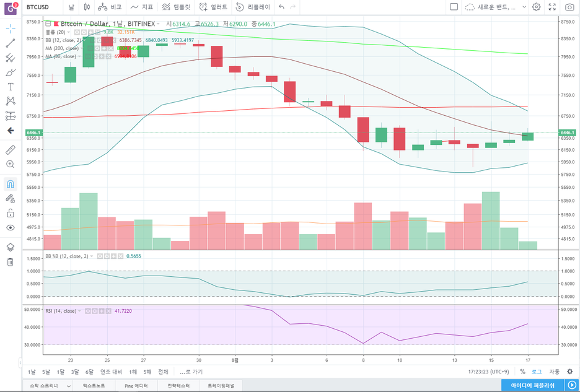Click the 아이디어 퍼블리쉬 publish button
Screen dimensions: 580x392
coord(533,385)
